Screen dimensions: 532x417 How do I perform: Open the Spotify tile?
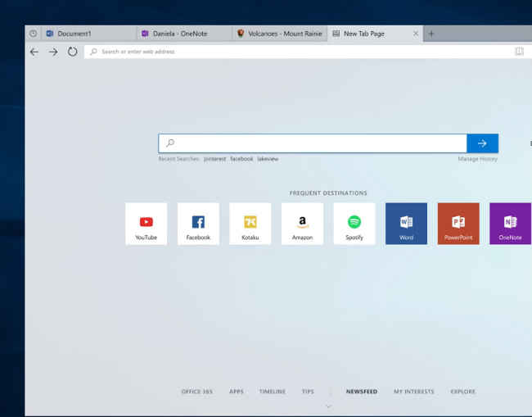[354, 224]
